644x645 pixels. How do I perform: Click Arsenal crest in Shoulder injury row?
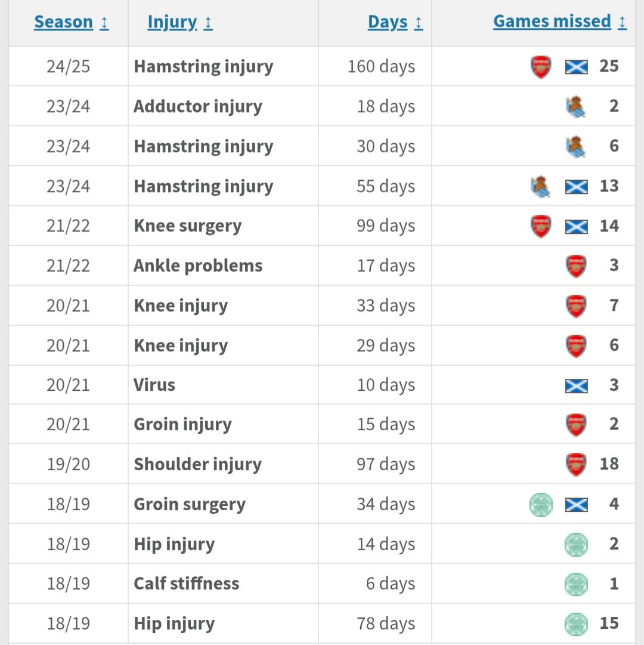pos(576,464)
